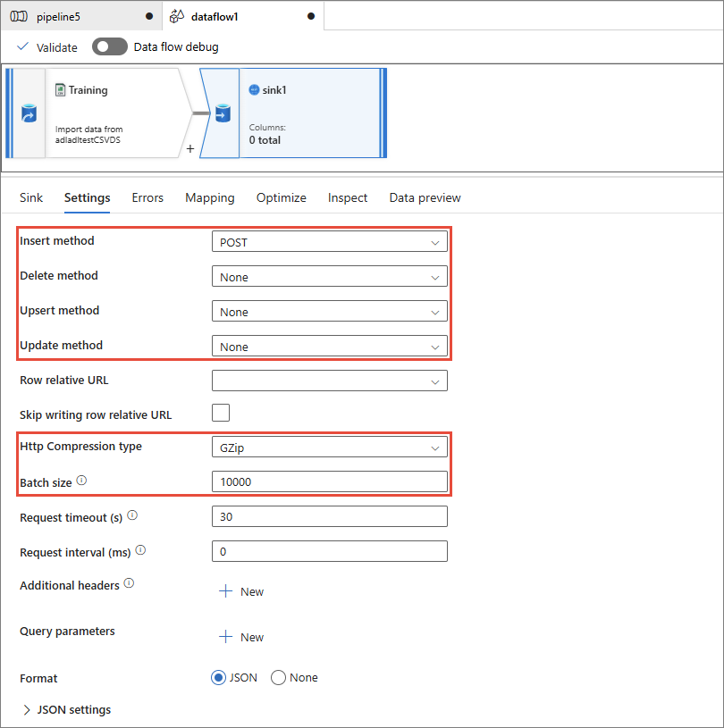Click 'Import data from adladltestCSVDS' text

pos(88,135)
